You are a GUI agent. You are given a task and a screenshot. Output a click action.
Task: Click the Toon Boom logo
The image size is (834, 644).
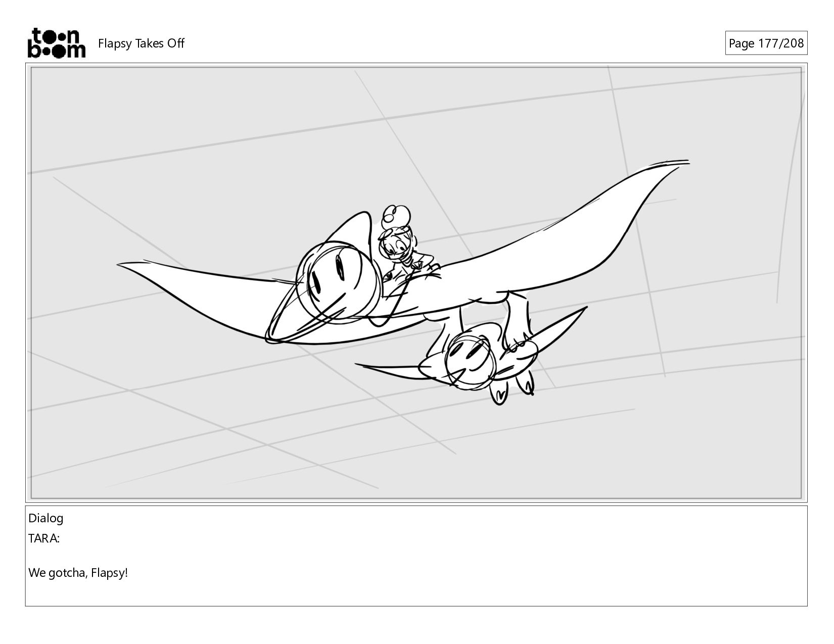click(56, 43)
